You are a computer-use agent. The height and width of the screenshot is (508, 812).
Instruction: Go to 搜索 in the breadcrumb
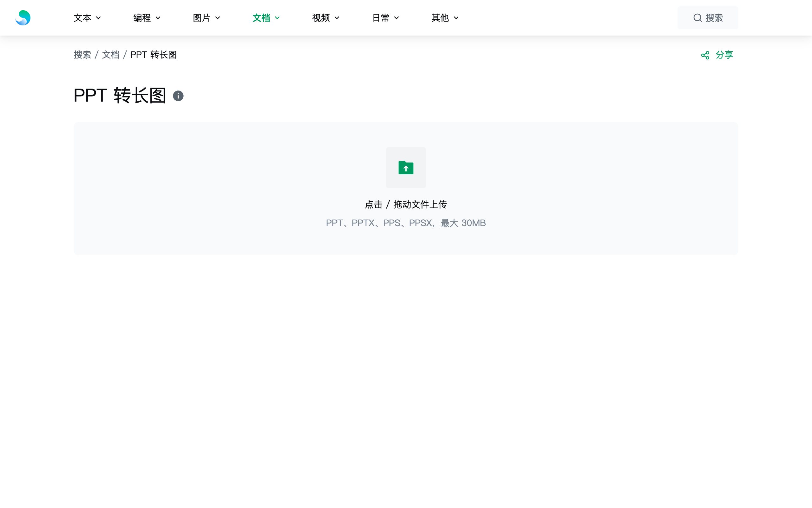point(82,55)
